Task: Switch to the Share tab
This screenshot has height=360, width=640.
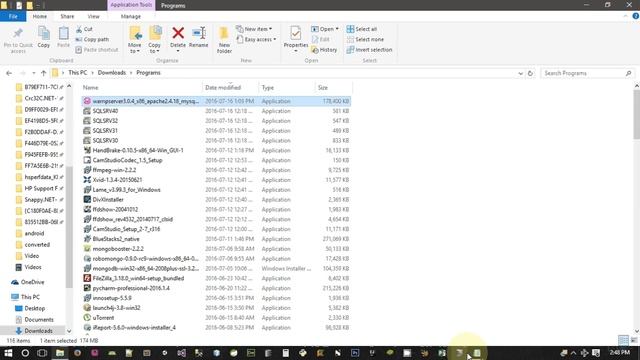Action: click(x=67, y=16)
